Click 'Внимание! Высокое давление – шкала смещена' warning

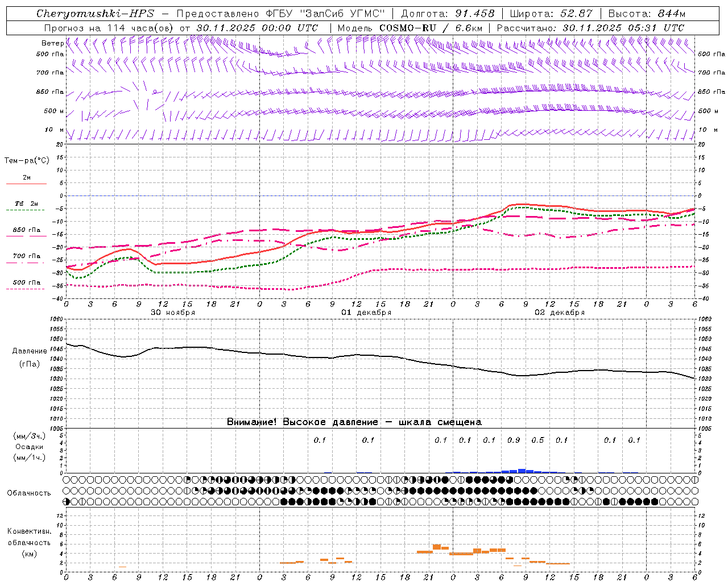coord(354,422)
